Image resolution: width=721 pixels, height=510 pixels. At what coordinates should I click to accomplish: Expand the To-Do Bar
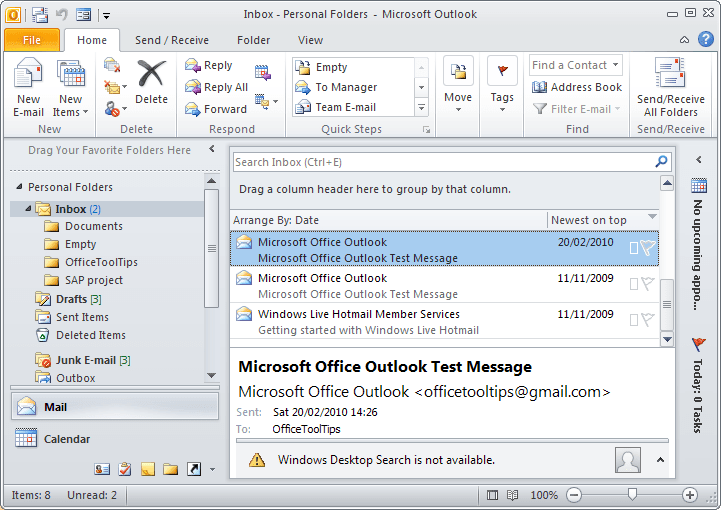[x=699, y=160]
